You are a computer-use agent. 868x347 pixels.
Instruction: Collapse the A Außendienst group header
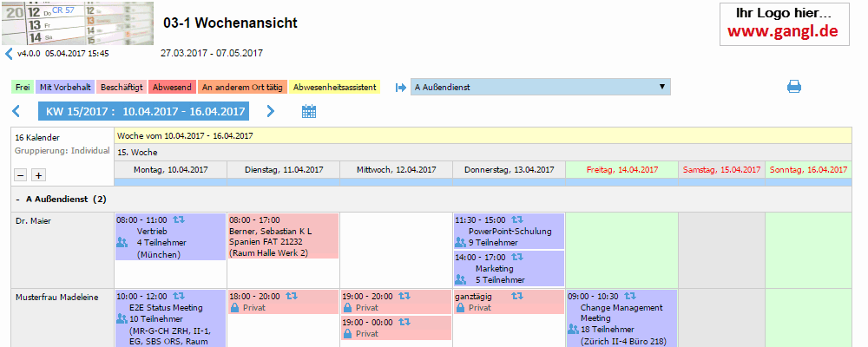(17, 200)
